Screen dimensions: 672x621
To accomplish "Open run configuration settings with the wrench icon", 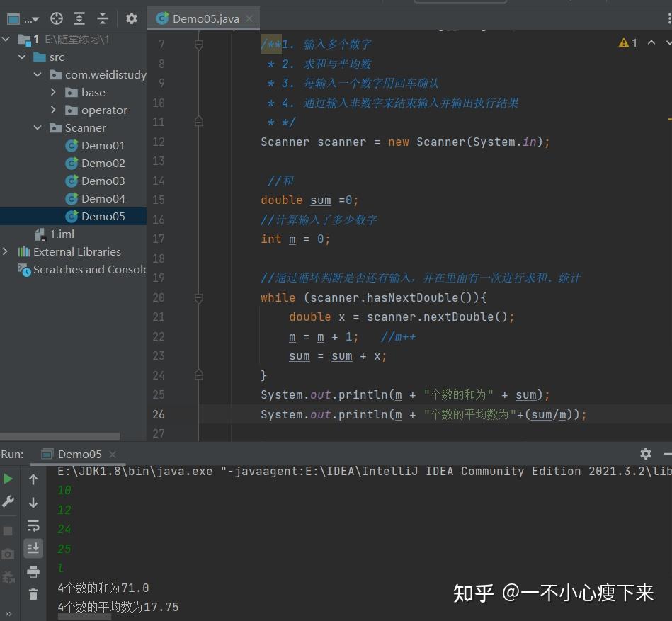I will click(x=8, y=501).
